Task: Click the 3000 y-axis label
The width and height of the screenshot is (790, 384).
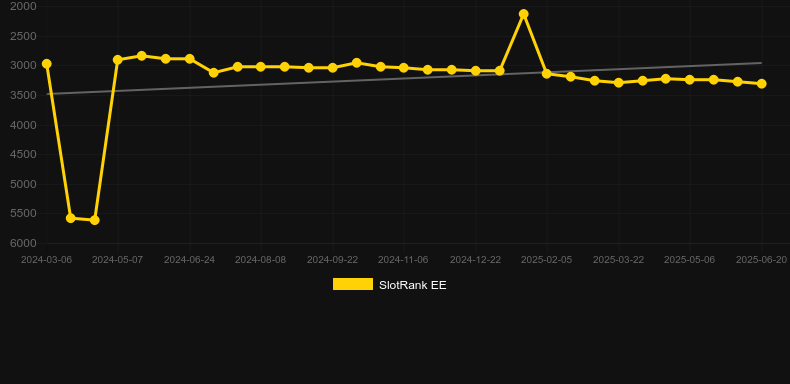Action: pos(23,66)
